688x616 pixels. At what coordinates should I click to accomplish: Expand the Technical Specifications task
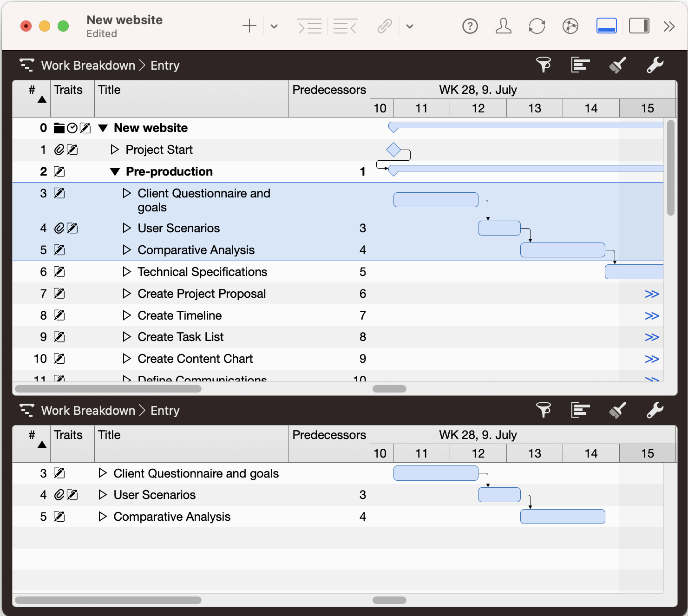point(127,272)
